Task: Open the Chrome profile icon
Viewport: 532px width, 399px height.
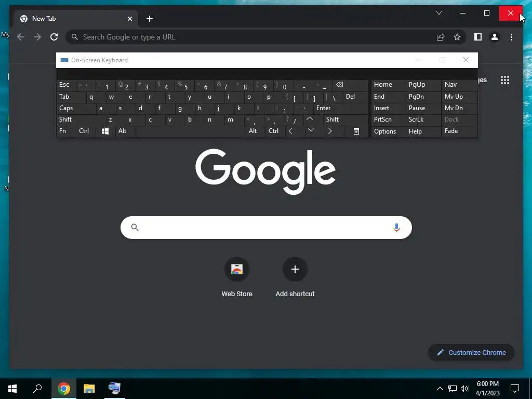Action: point(495,37)
